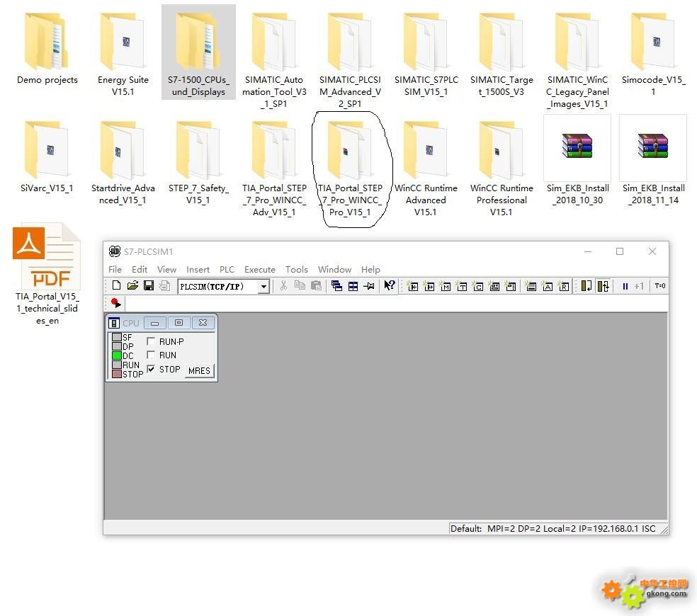Open the Execute menu
This screenshot has height=616, width=697.
(260, 269)
